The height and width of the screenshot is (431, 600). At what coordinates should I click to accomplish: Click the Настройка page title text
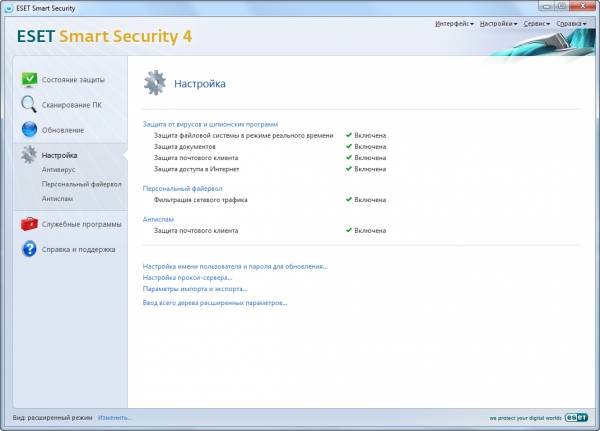click(x=200, y=83)
